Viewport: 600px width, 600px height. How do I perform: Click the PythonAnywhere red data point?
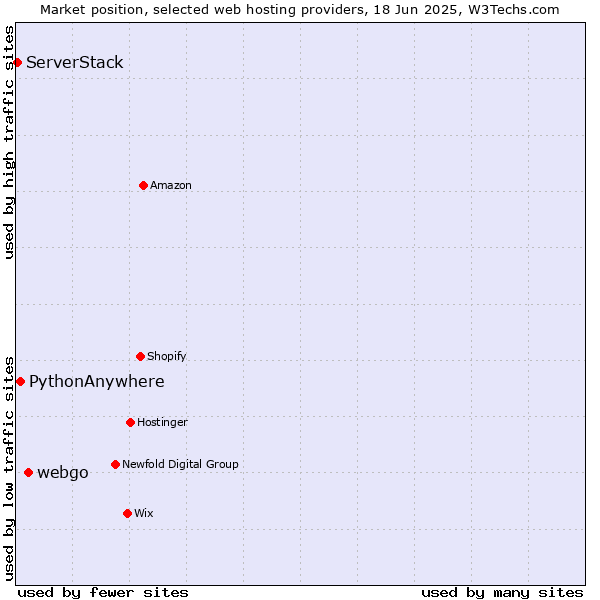(x=21, y=382)
